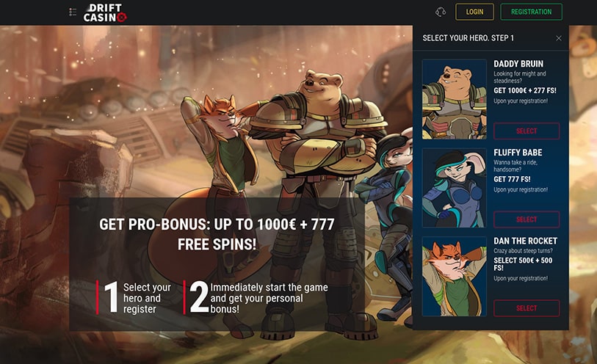Click the Daddy Bruin portrait thumbnail
The image size is (597, 364).
455,99
